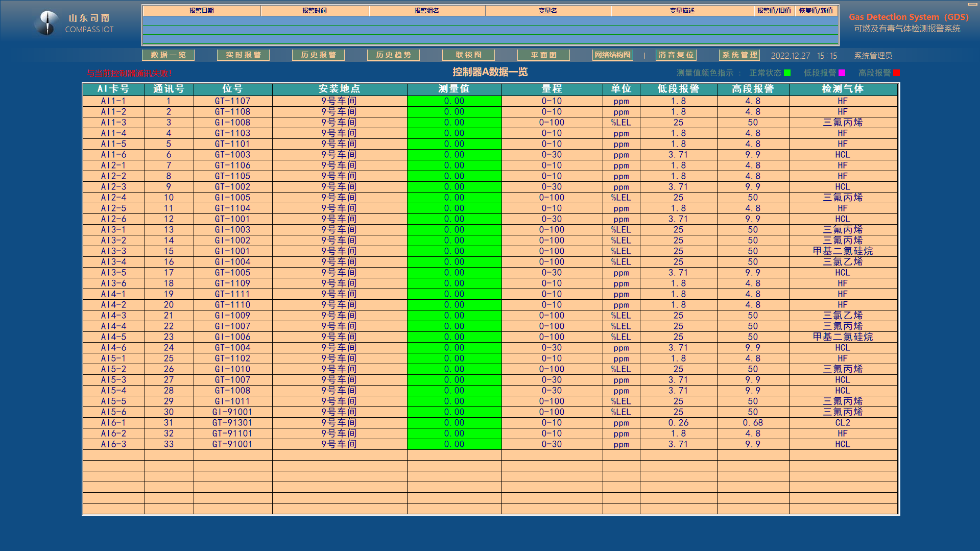Open the 历史报警 alarm history page
The image size is (980, 551).
318,55
